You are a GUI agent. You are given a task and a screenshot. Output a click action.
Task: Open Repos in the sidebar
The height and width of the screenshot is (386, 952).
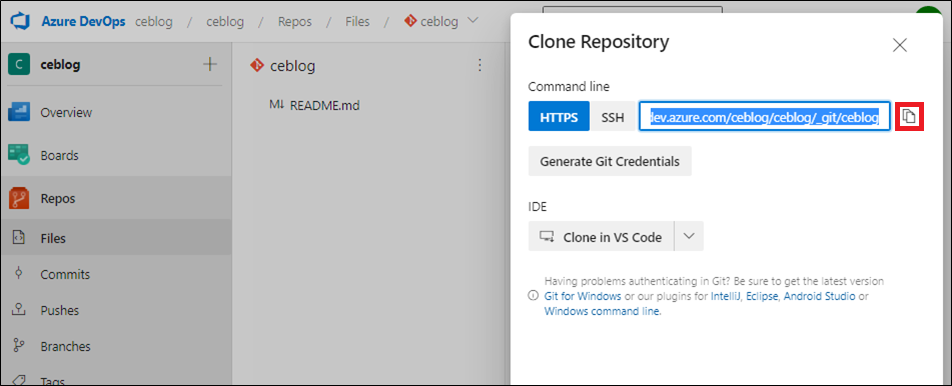pyautogui.click(x=115, y=198)
